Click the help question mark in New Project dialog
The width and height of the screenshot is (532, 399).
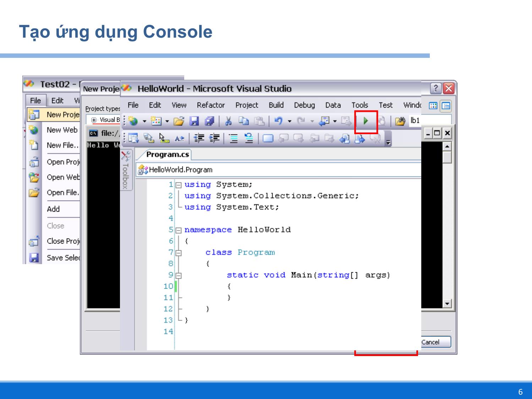pyautogui.click(x=436, y=88)
